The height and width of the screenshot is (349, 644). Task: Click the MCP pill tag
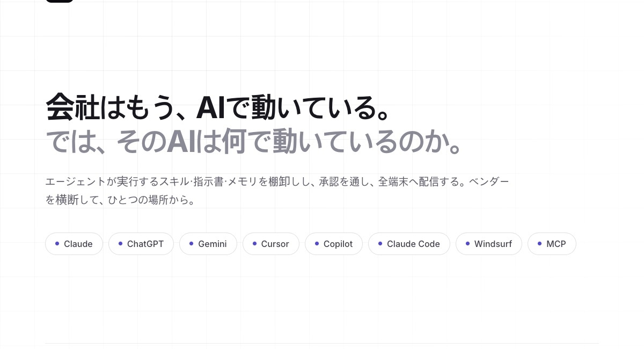pos(552,244)
